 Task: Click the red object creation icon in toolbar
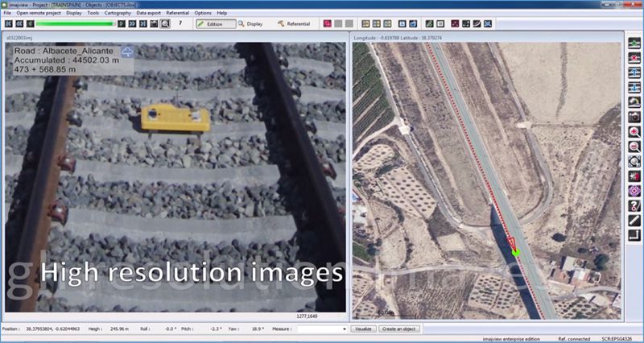[328, 24]
